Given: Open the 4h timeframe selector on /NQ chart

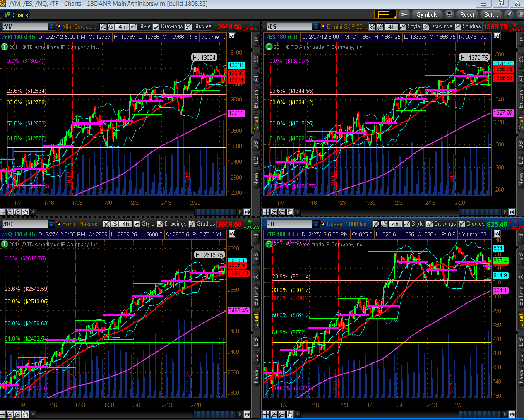Looking at the screenshot, I should (125, 224).
